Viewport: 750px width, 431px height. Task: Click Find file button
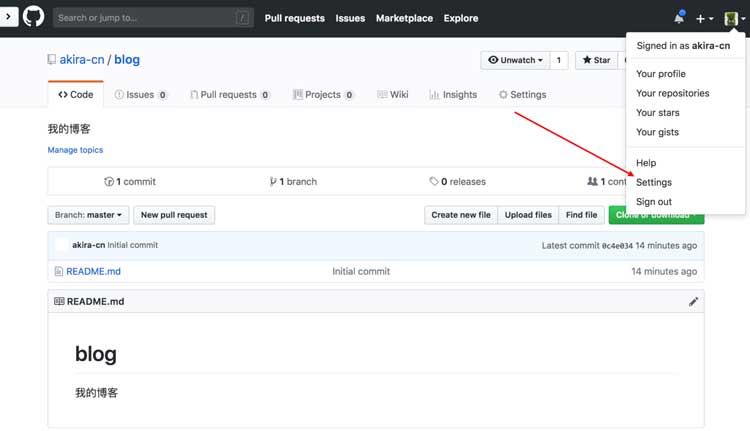(x=581, y=215)
